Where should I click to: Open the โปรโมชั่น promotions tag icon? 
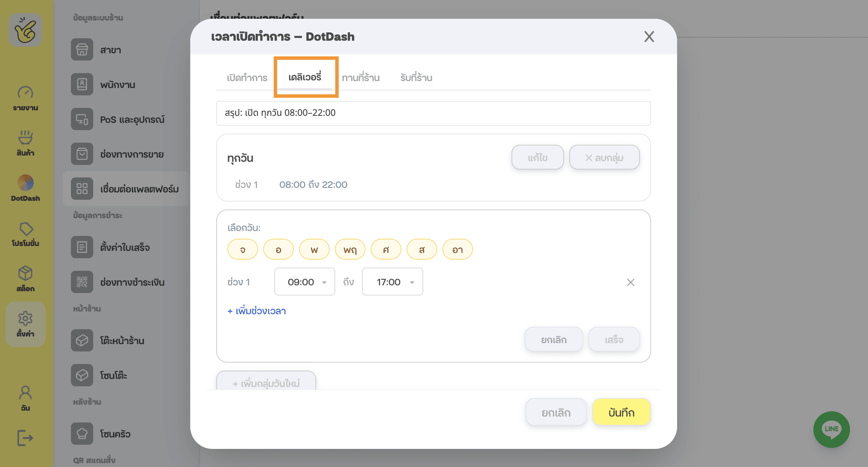click(x=25, y=234)
